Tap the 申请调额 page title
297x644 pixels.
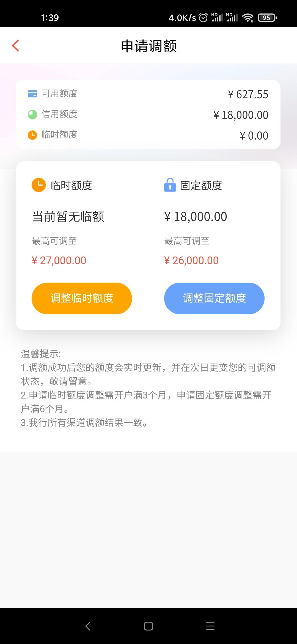coord(149,46)
